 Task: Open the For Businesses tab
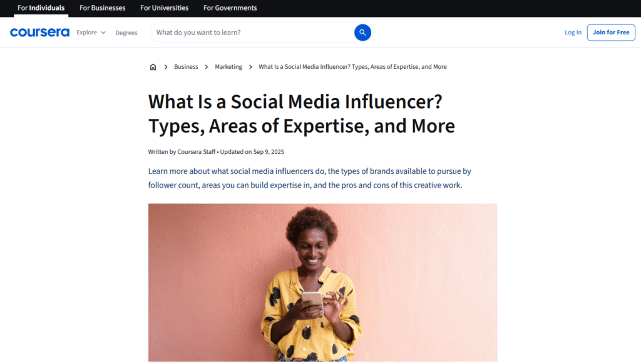click(102, 8)
